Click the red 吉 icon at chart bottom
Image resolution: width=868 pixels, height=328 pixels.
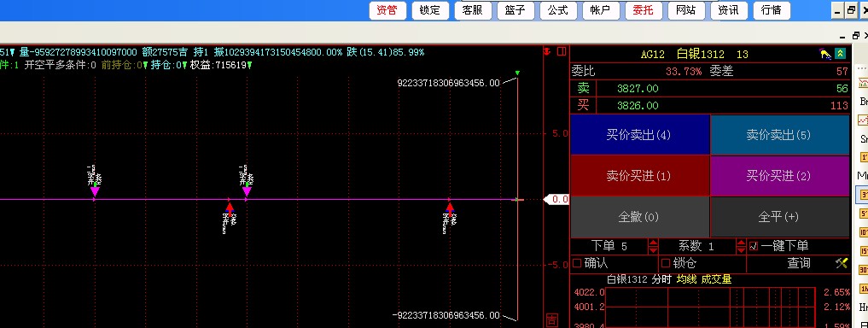click(551, 319)
